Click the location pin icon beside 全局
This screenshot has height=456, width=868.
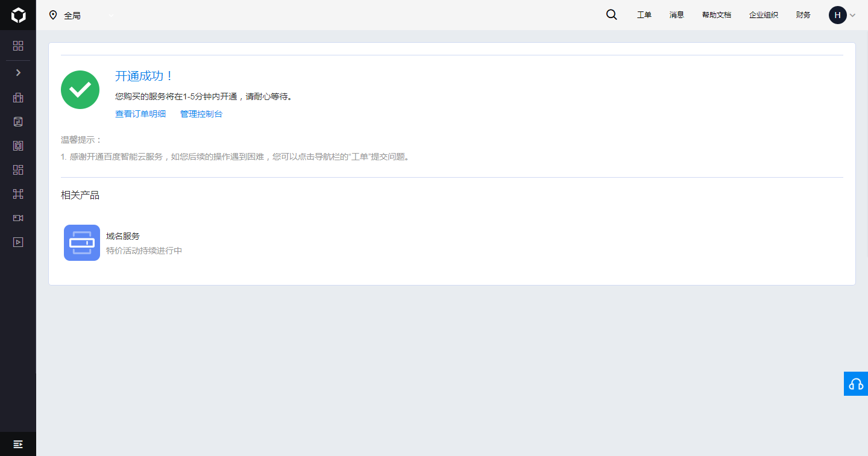tap(53, 15)
